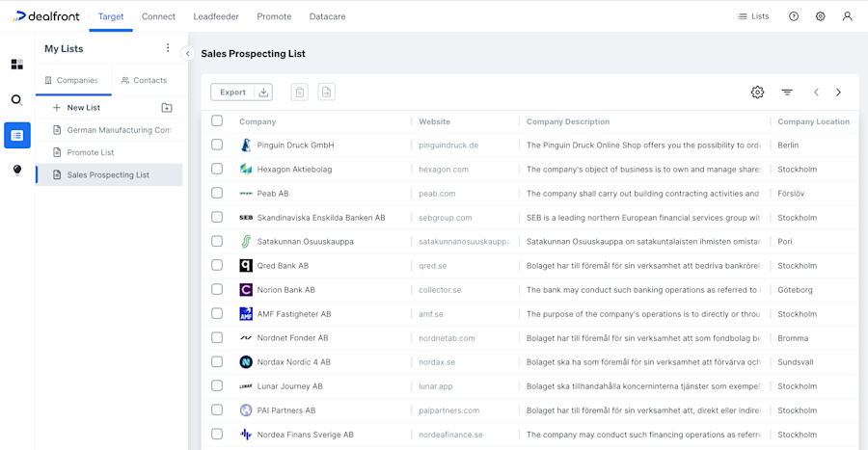Image resolution: width=868 pixels, height=450 pixels.
Task: Open the lightbulb insights icon
Action: 17,171
